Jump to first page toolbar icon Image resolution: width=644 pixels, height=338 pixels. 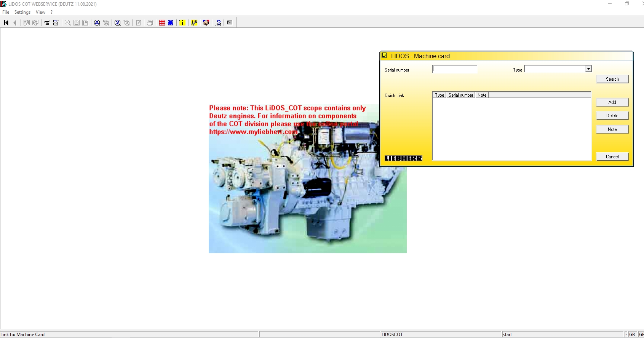pyautogui.click(x=6, y=23)
